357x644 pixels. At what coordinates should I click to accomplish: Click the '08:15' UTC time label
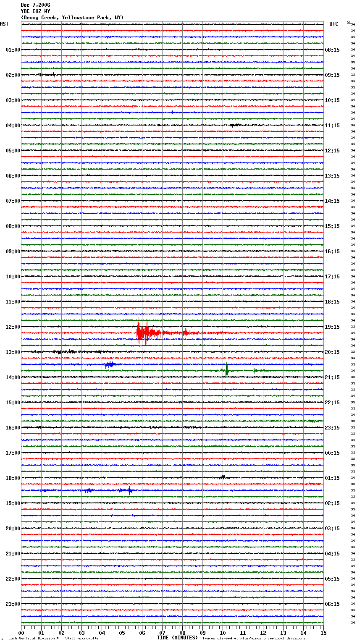[x=332, y=50]
